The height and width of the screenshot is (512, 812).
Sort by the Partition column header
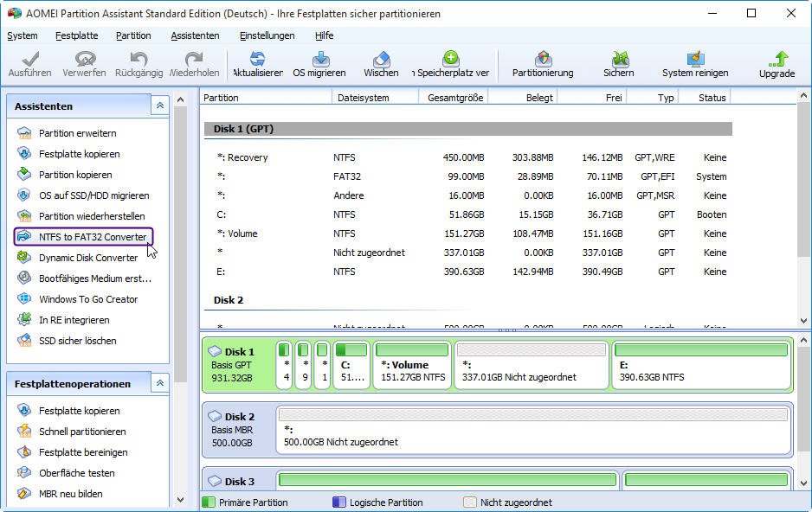[266, 98]
